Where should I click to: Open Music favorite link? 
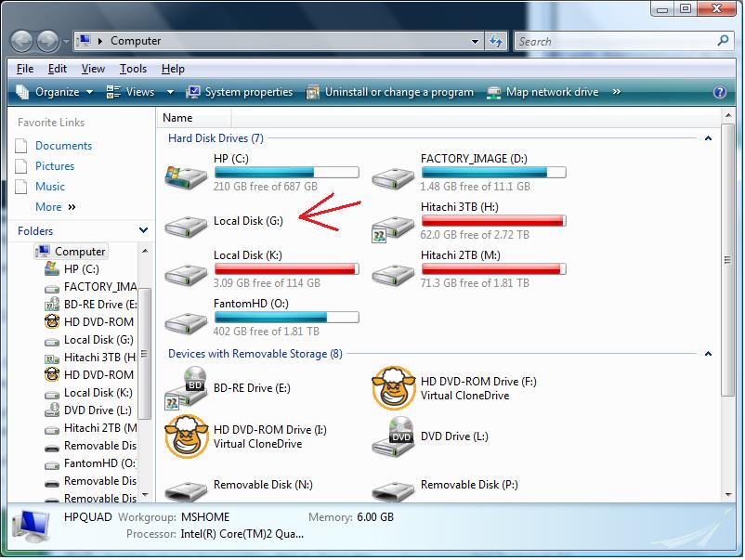[50, 187]
